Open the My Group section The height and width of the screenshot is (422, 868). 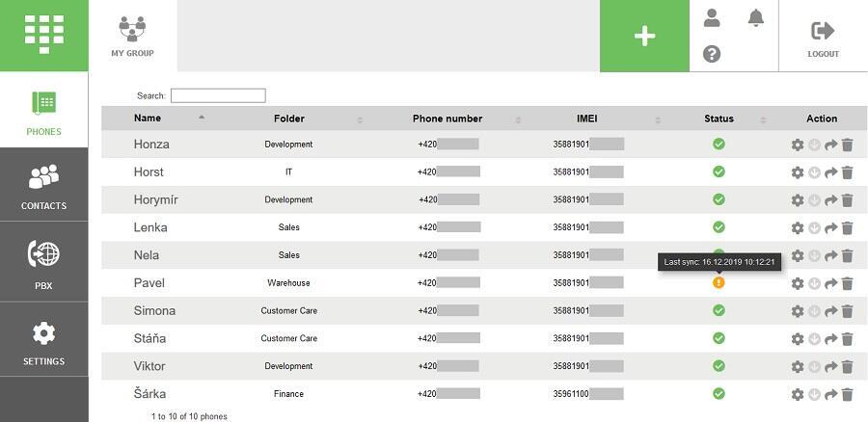[x=132, y=36]
